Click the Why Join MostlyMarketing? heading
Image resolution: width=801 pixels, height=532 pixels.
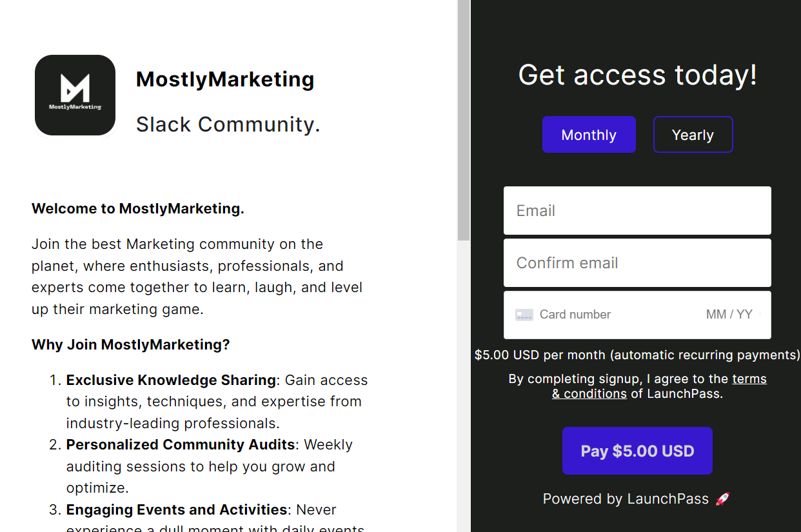coord(131,345)
